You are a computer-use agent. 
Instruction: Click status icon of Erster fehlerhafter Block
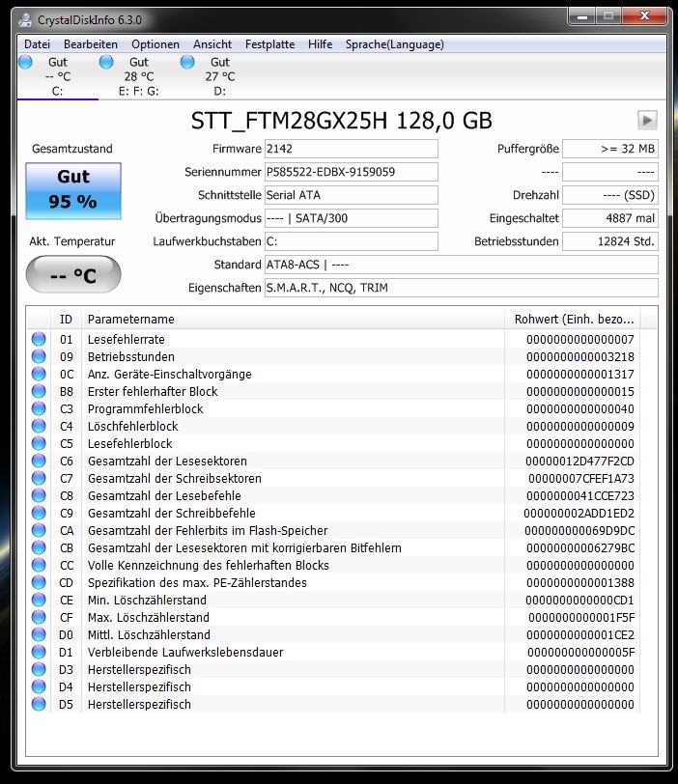[39, 391]
